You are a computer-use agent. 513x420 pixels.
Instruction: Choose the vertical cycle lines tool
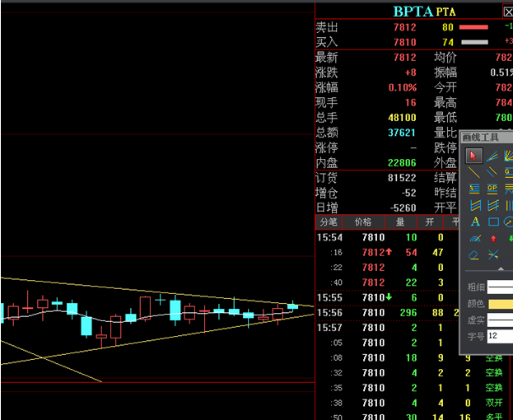(509, 205)
